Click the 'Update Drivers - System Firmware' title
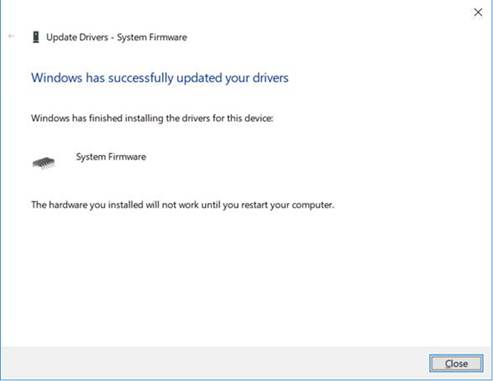 116,37
